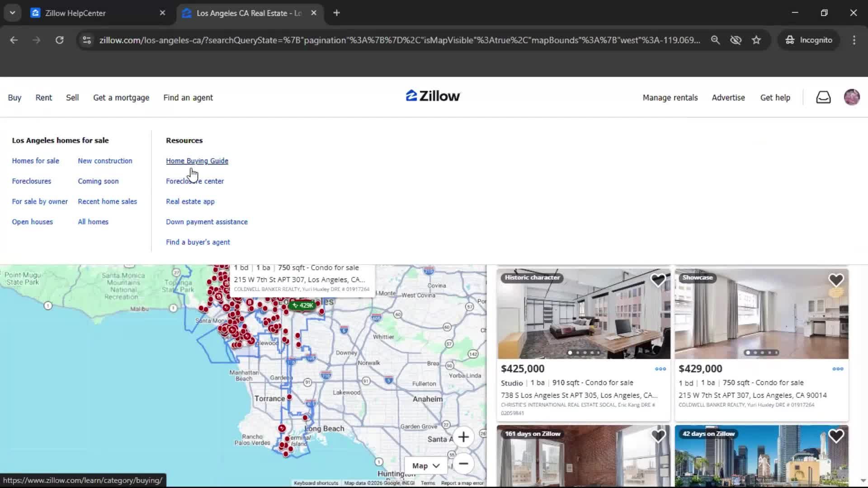Viewport: 868px width, 488px height.
Task: Zoom out the map with minus button
Action: pos(464,464)
